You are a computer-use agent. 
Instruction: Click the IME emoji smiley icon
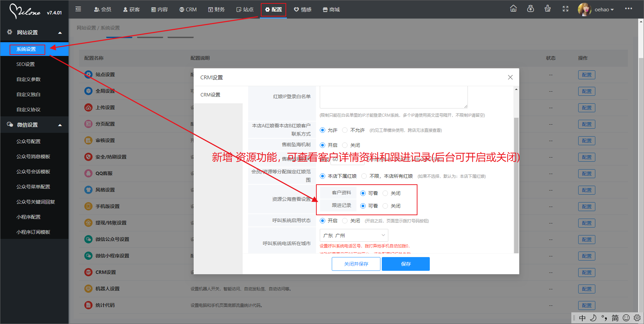pos(626,318)
